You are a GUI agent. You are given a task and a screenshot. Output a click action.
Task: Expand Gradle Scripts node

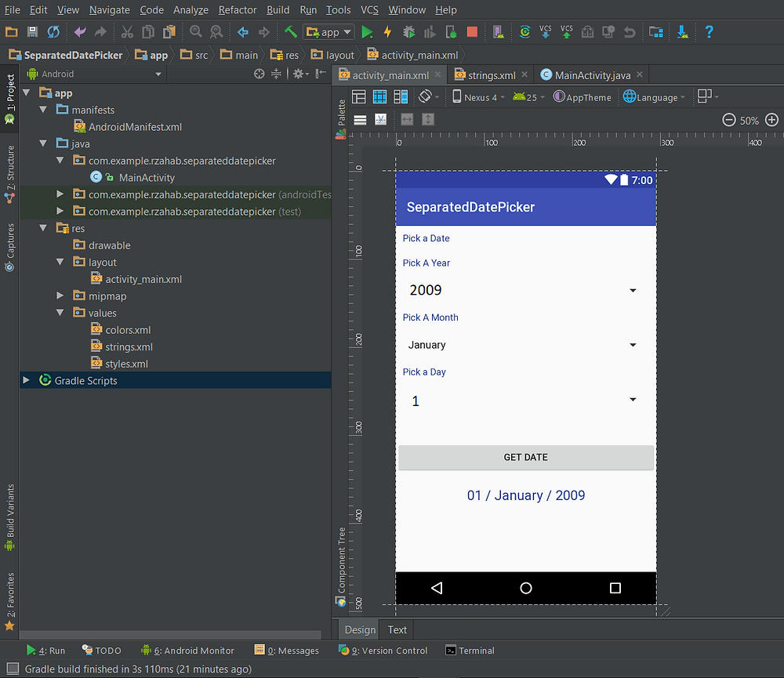tap(26, 380)
